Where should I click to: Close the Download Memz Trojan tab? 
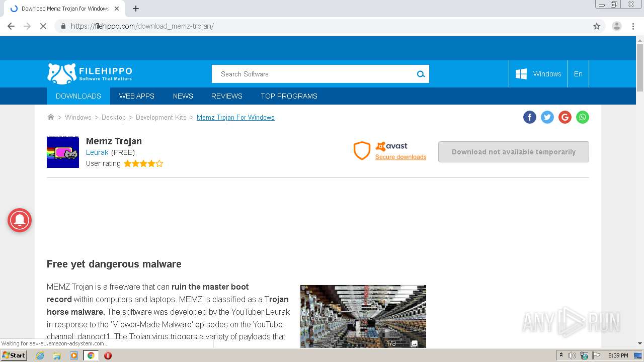[x=117, y=9]
